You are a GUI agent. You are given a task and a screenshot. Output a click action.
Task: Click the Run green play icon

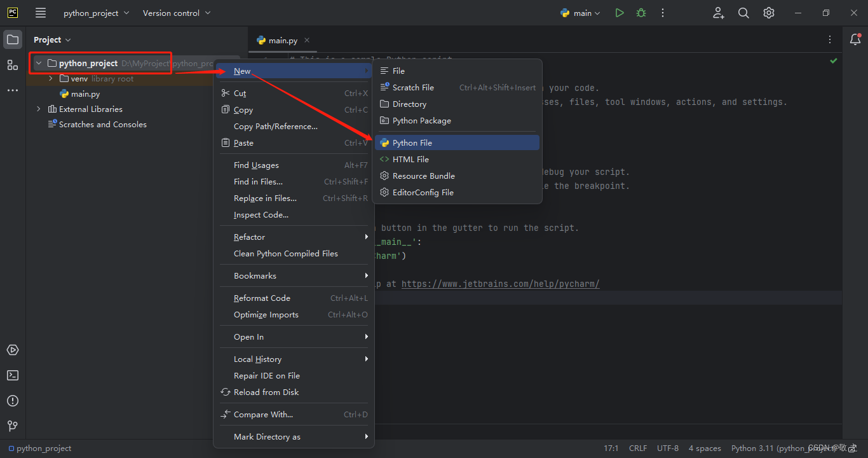tap(620, 13)
